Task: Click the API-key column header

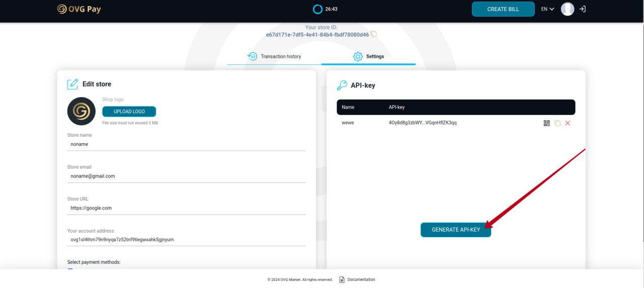Action: tap(396, 107)
